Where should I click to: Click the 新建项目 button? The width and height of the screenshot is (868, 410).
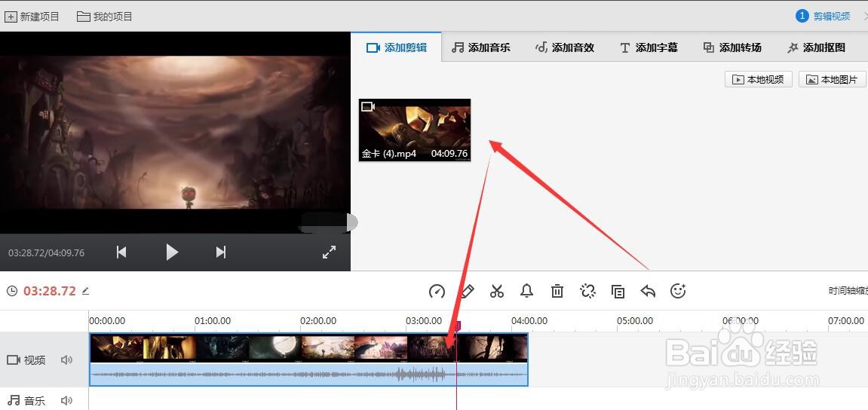(x=32, y=17)
